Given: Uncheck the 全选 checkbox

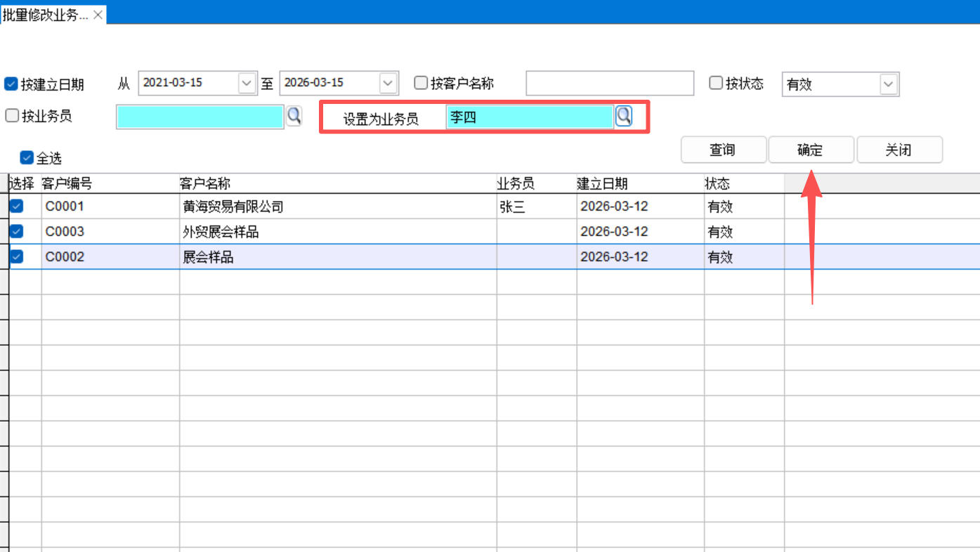Looking at the screenshot, I should tap(27, 158).
